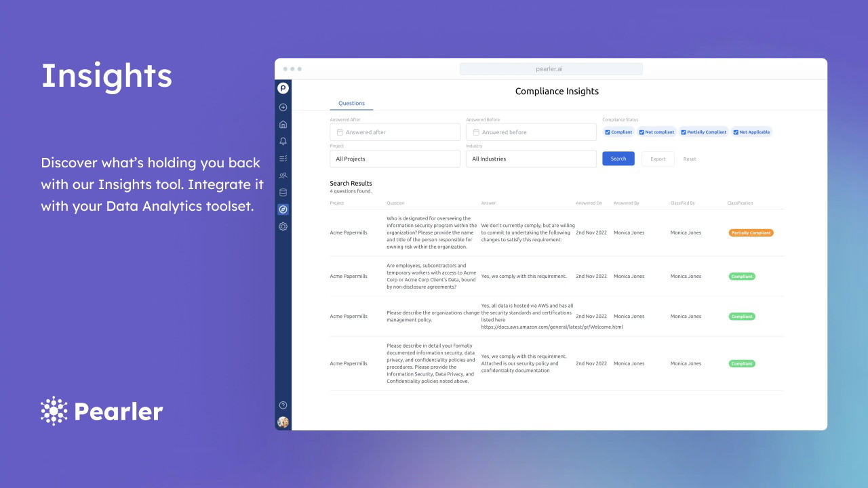Viewport: 868px width, 488px height.
Task: Disable the Not compliant filter checkbox
Action: [x=641, y=132]
